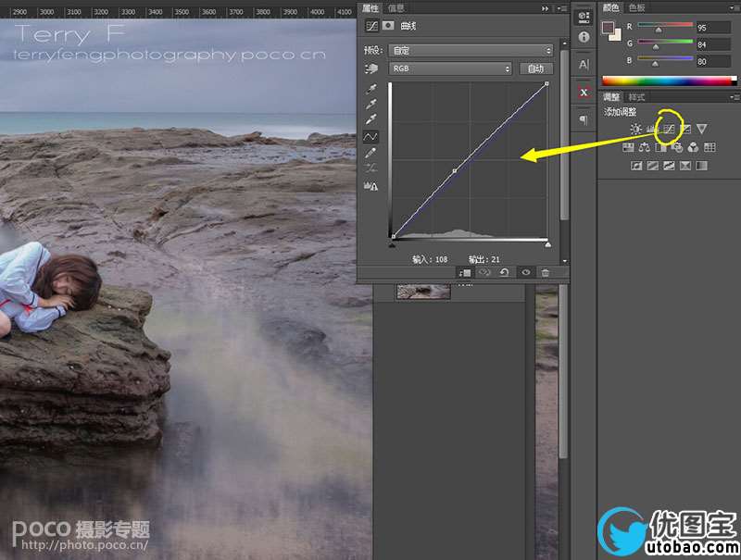Add a Hue/Saturation adjustment layer

628,147
